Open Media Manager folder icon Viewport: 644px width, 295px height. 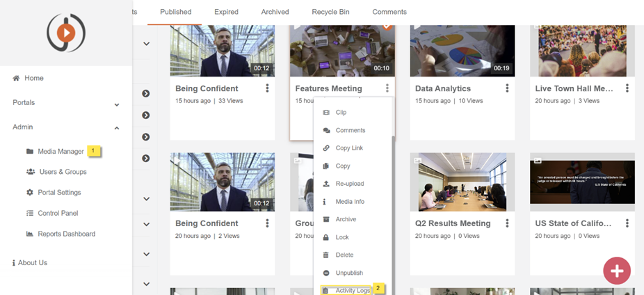click(x=30, y=151)
